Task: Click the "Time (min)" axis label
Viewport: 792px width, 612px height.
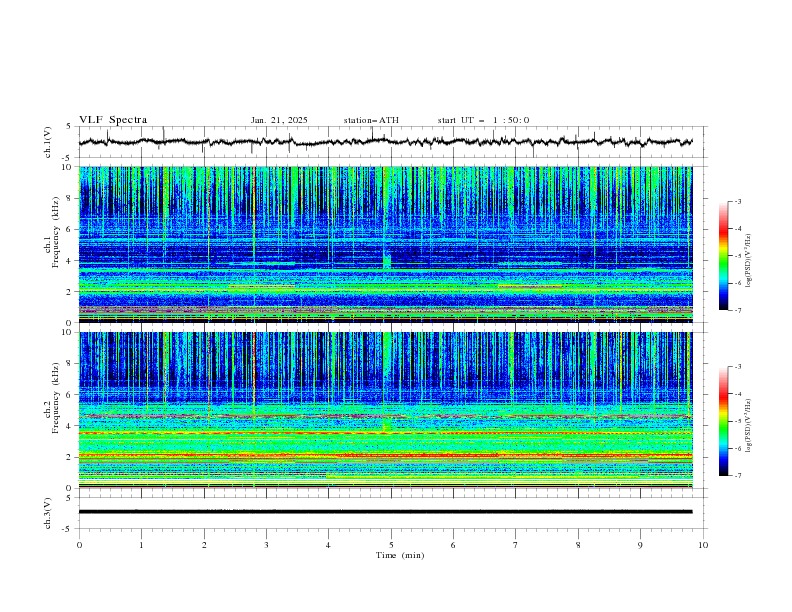Action: [x=400, y=555]
